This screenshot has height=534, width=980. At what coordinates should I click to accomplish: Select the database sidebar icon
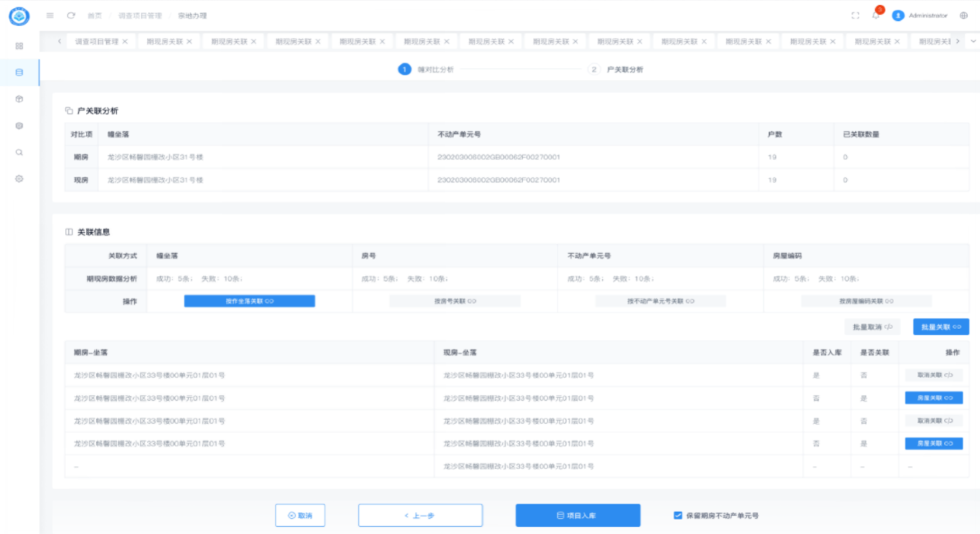pyautogui.click(x=19, y=73)
